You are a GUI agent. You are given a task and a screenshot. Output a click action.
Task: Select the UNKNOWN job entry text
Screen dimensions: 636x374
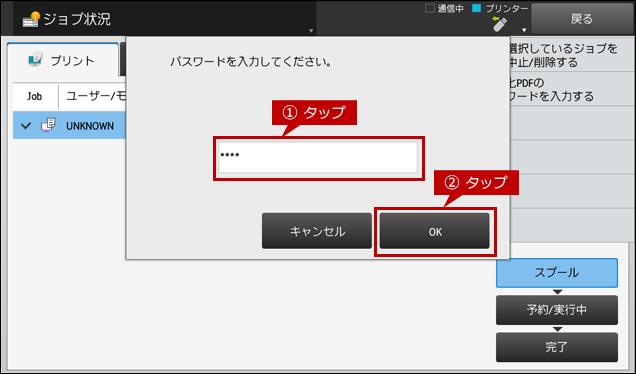pos(90,126)
